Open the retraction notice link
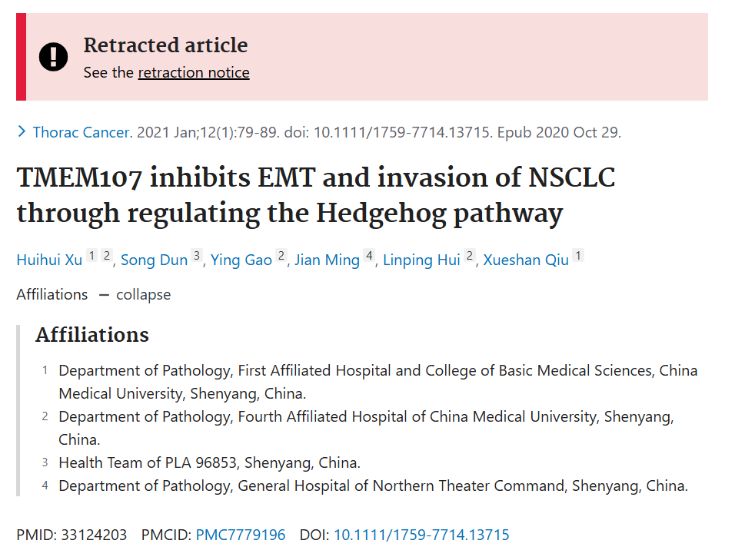This screenshot has width=735, height=560. coord(194,72)
